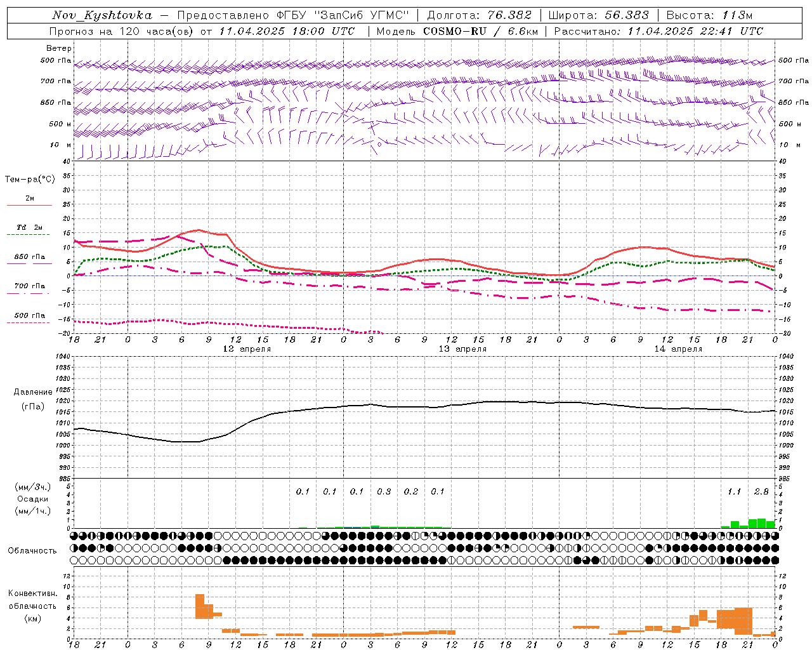Click the '0.3' precipitation amount value
Viewport: 812px width, 650px height.
[x=384, y=491]
